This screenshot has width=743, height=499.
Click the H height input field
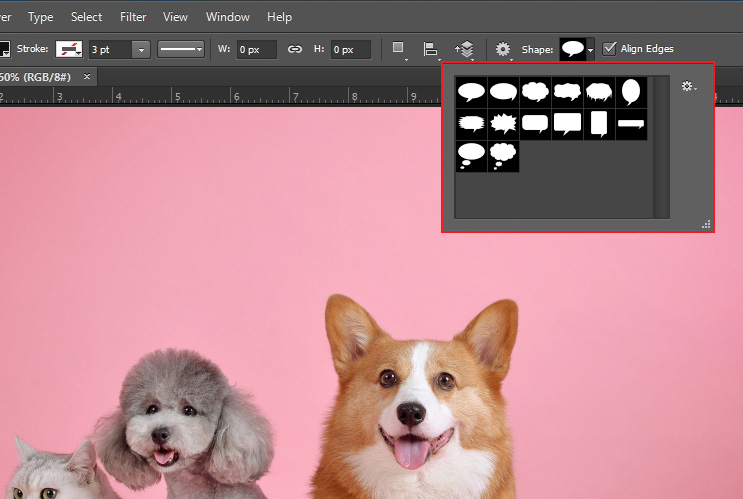click(351, 49)
